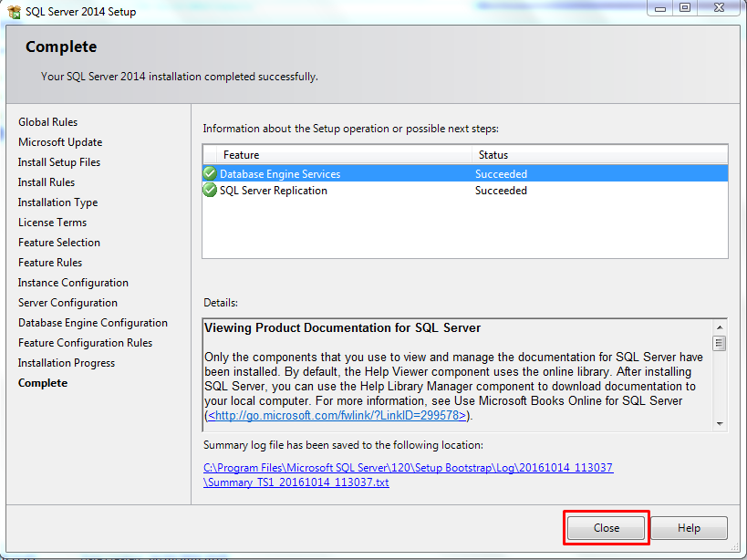Viewport: 747px width, 560px height.
Task: Click the Database Engine Configuration step
Action: tap(93, 322)
